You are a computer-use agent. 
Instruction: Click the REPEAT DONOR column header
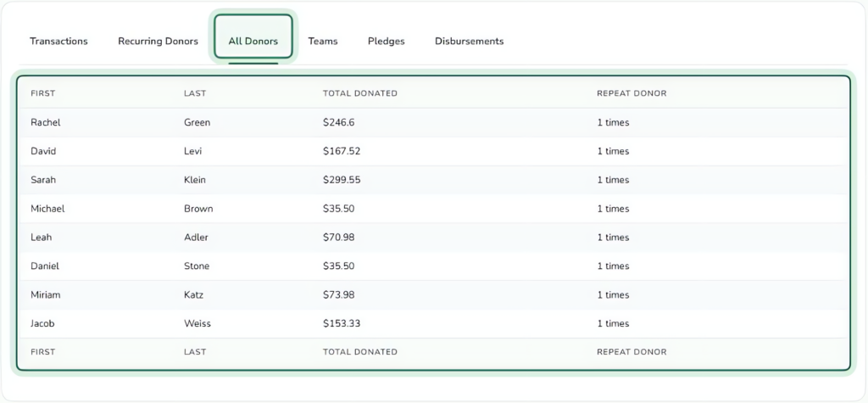[x=632, y=93]
